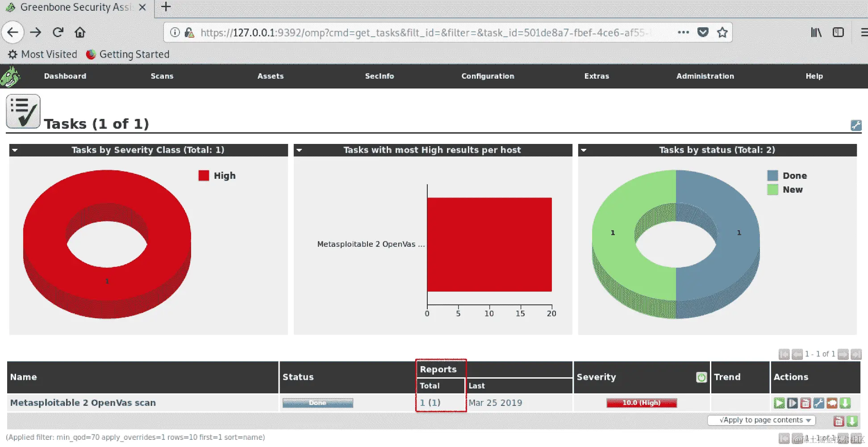
Task: Go to first page above the table
Action: click(x=784, y=354)
